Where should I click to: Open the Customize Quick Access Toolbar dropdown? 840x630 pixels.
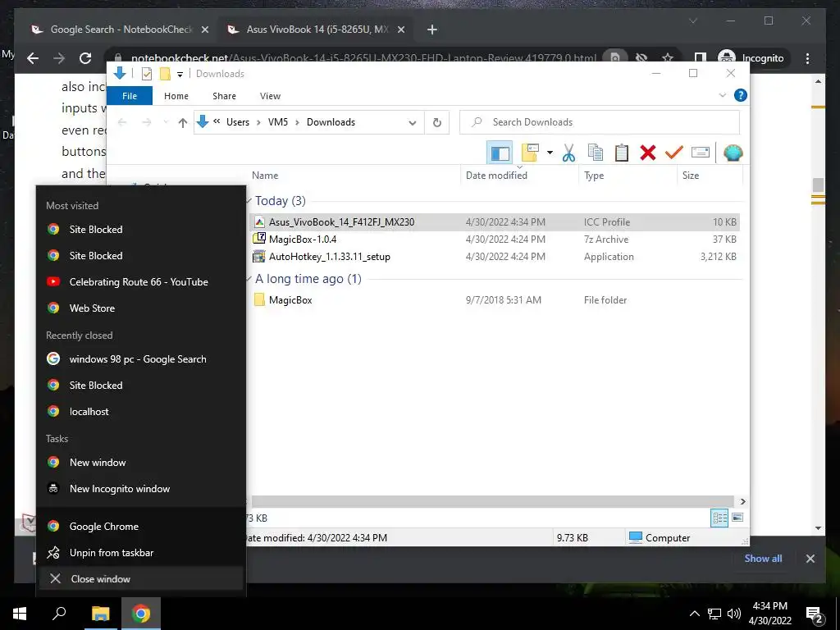[x=180, y=75]
